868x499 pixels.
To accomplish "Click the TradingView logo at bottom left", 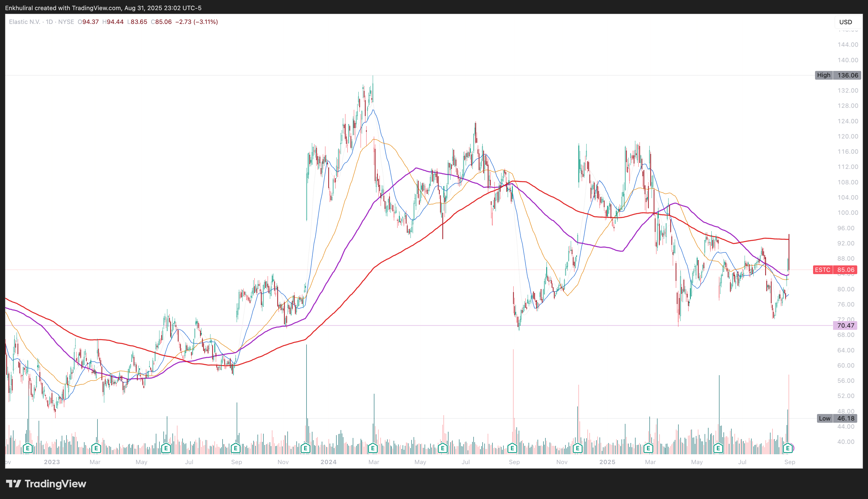I will point(46,484).
